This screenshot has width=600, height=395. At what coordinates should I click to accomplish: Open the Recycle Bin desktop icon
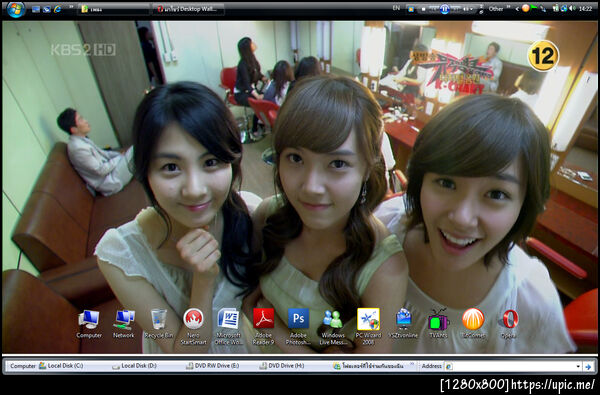(x=158, y=324)
